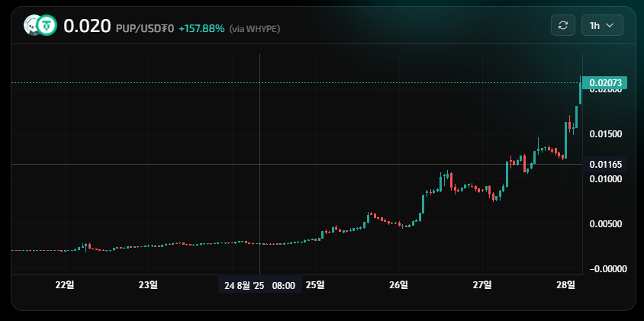Click the 0.01500 price axis label
The image size is (644, 321).
(605, 134)
